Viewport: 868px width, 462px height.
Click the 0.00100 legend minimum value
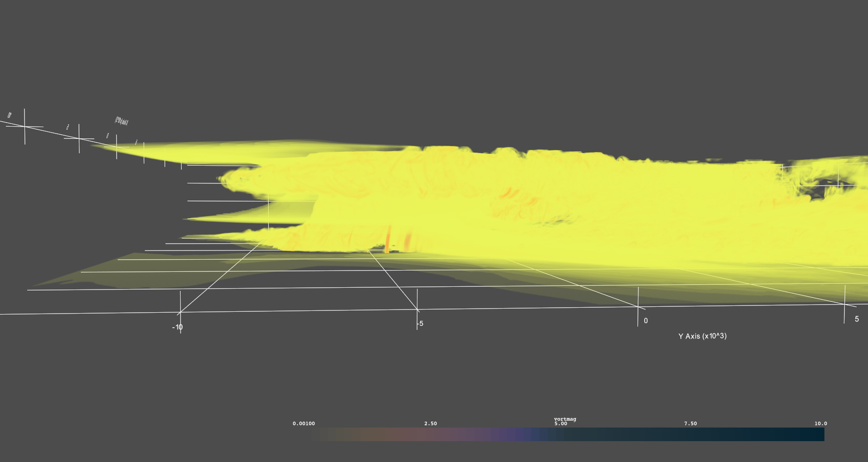pyautogui.click(x=304, y=423)
